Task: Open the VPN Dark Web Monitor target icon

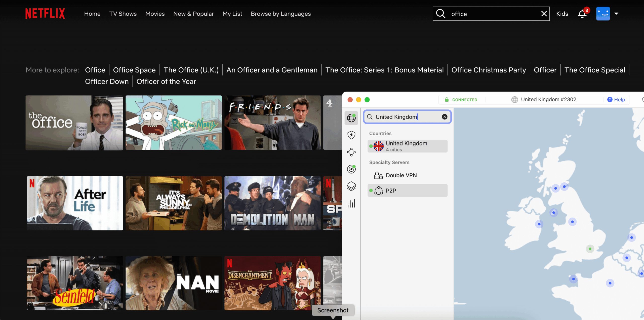Action: pos(351,169)
